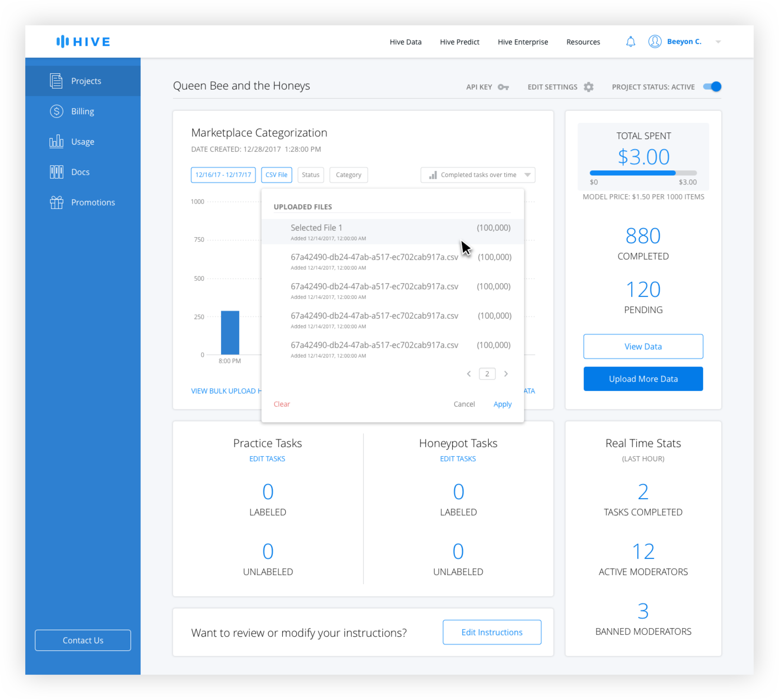Open Hive Enterprise menu
This screenshot has height=700, width=779.
pyautogui.click(x=523, y=42)
